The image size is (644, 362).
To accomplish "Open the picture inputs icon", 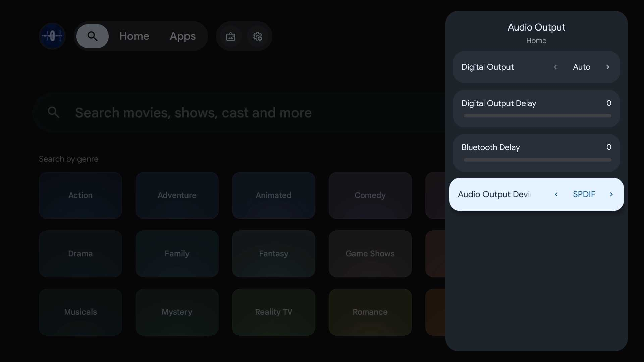I will [x=231, y=36].
